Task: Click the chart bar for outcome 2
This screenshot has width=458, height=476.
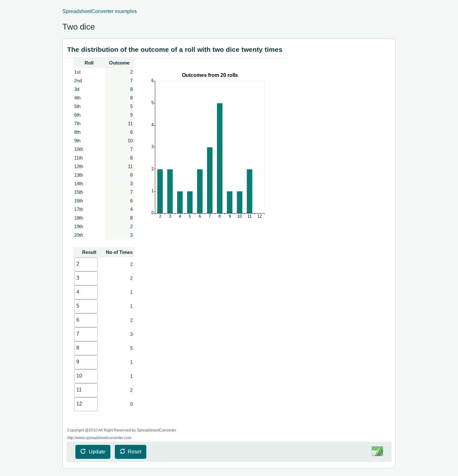Action: point(160,191)
